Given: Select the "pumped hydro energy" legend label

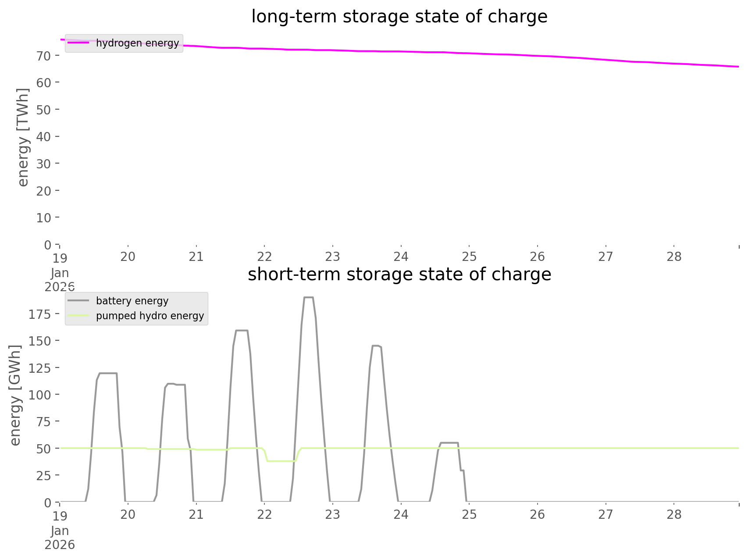Looking at the screenshot, I should click(150, 316).
